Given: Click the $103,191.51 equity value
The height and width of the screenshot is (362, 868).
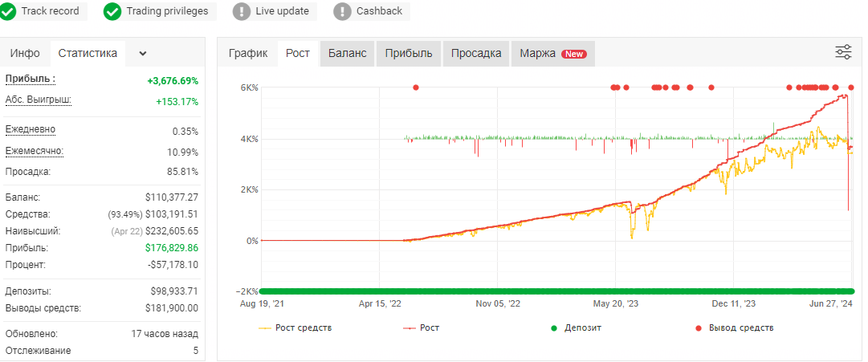Looking at the screenshot, I should coord(171,214).
